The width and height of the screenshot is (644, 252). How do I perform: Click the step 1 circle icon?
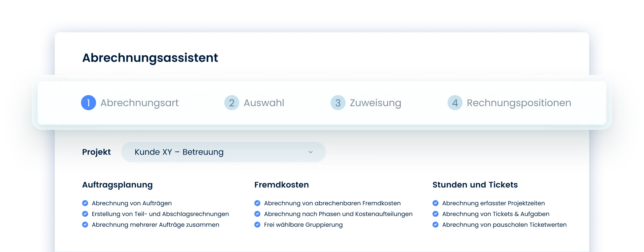[88, 103]
